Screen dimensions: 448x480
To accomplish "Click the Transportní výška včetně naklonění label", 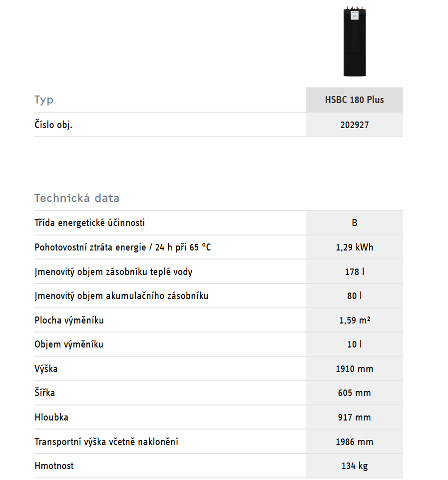I will pyautogui.click(x=106, y=442).
